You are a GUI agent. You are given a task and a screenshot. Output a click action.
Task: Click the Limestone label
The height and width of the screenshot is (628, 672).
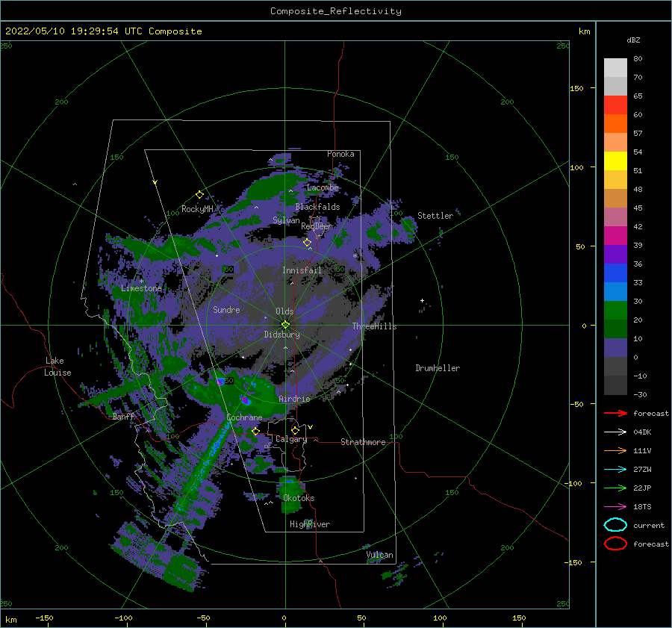pos(141,288)
